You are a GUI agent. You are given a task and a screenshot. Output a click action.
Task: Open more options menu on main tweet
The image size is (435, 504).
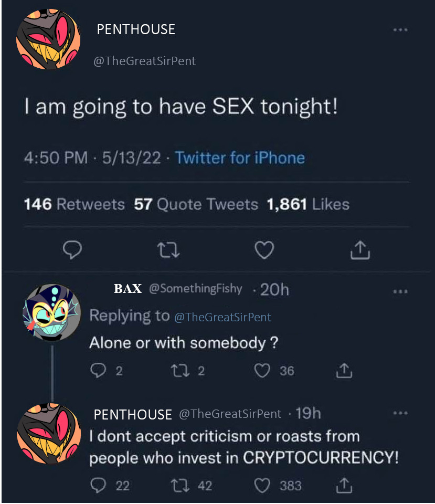pos(400,30)
